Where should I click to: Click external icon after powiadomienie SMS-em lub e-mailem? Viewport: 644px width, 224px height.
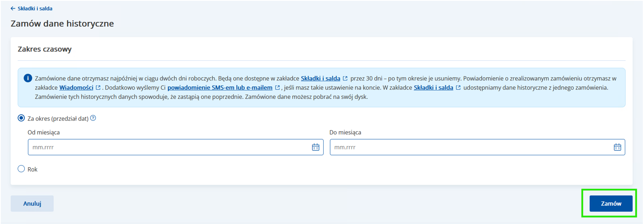point(277,88)
